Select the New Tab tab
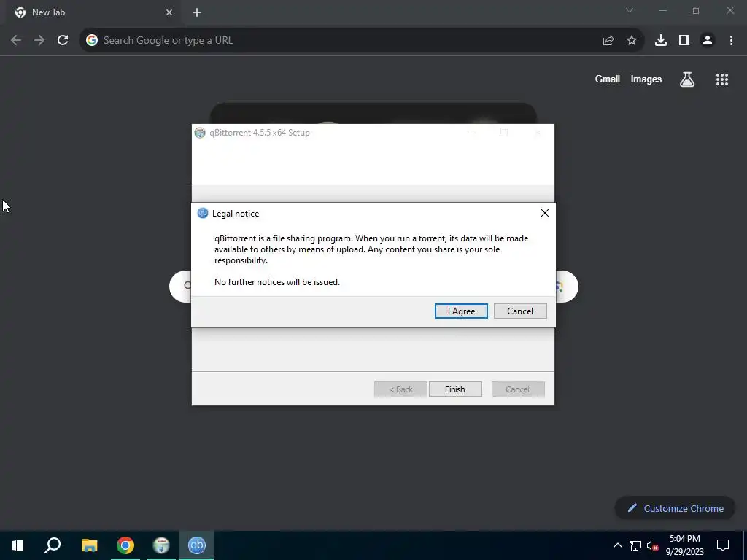Viewport: 747px width, 560px height. click(x=94, y=12)
